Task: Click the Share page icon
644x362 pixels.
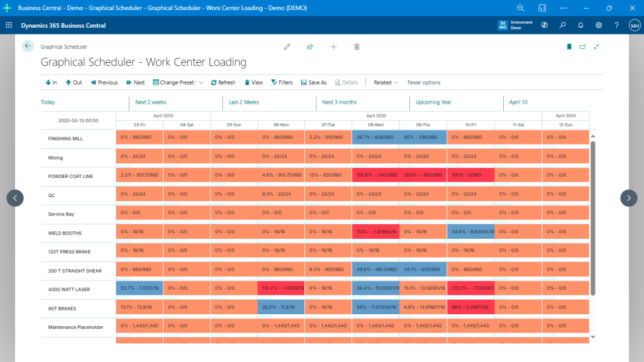Action: pyautogui.click(x=310, y=47)
